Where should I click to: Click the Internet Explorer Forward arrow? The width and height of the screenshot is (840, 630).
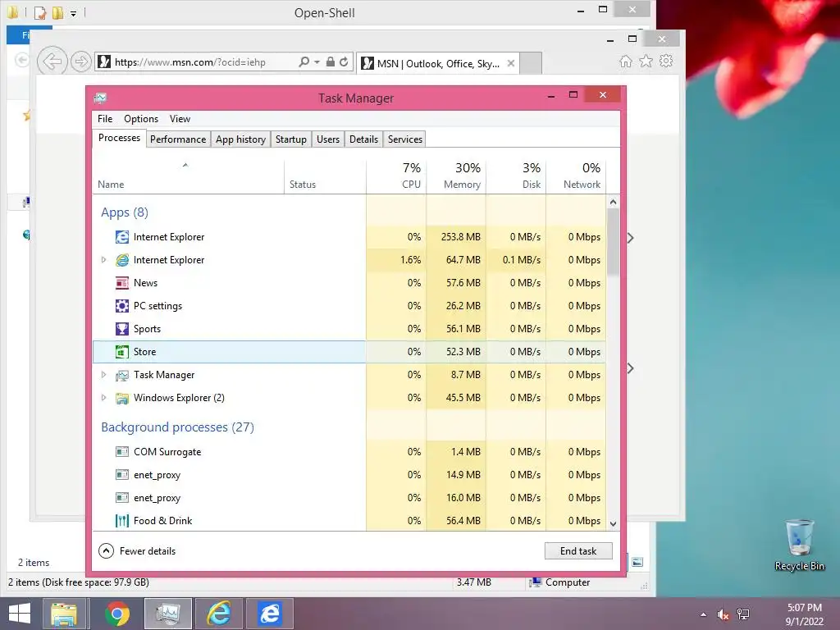tap(80, 62)
